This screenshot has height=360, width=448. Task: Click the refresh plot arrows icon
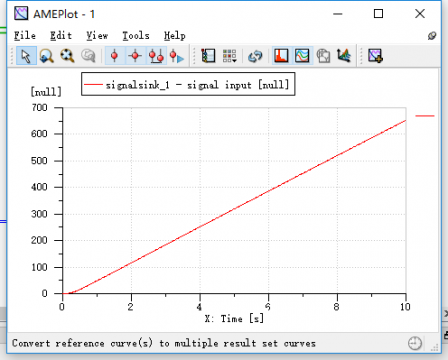coord(255,56)
